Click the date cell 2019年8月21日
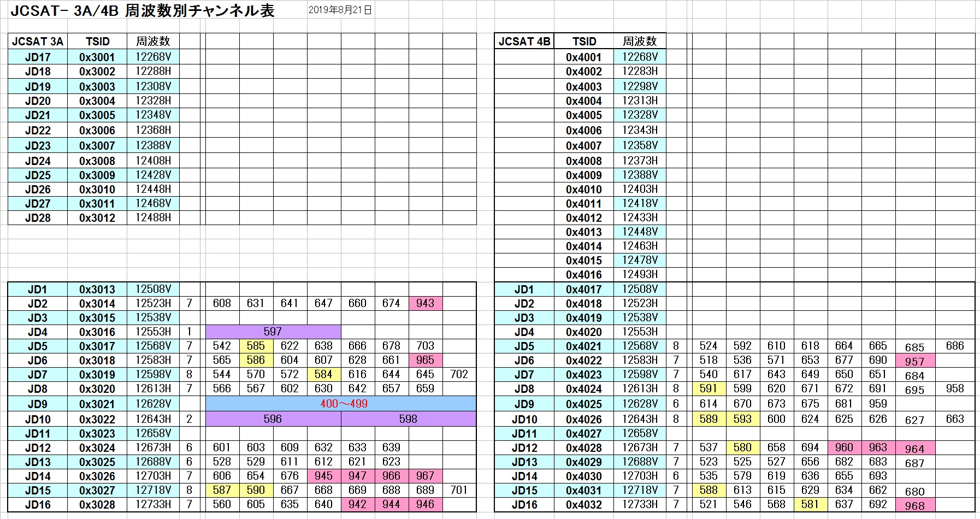980x519 pixels. [x=340, y=10]
